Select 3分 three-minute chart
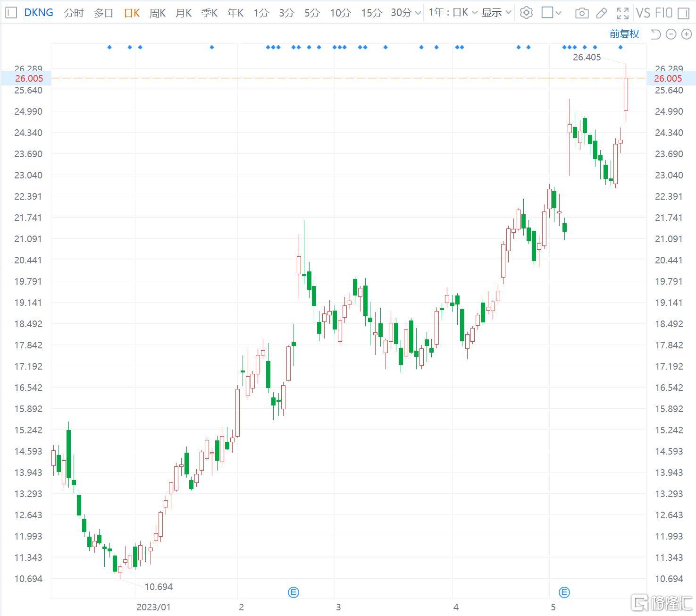 click(286, 13)
